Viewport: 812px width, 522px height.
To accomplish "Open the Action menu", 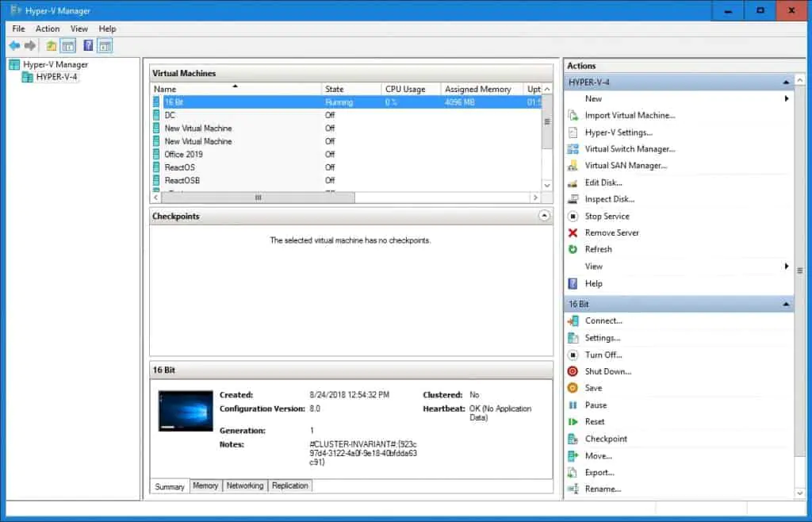I will [x=48, y=28].
